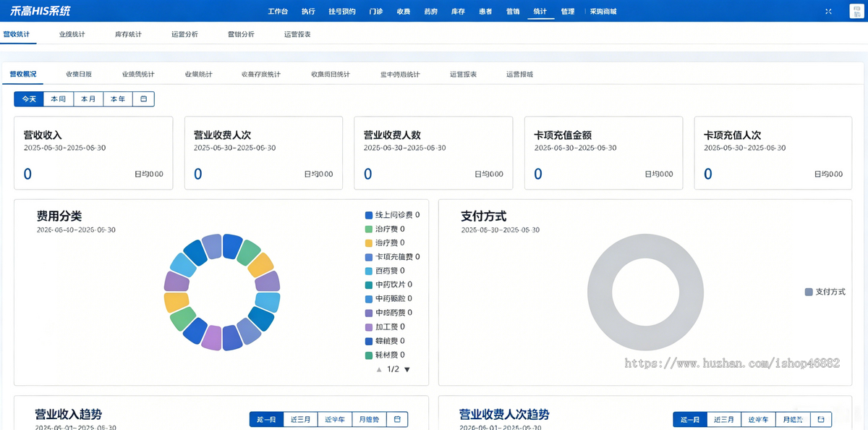Toggle 线上问诊费 legend series
Screen dimensions: 868x430
(393, 215)
